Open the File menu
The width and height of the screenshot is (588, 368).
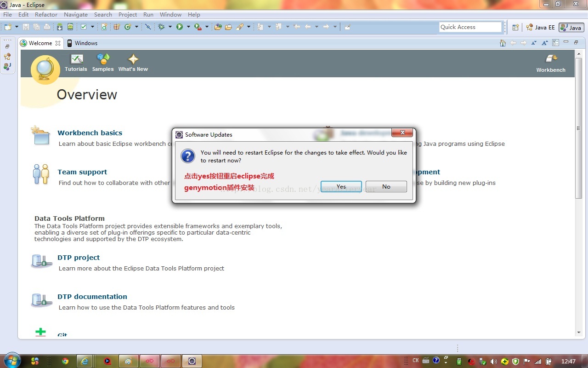click(x=8, y=14)
